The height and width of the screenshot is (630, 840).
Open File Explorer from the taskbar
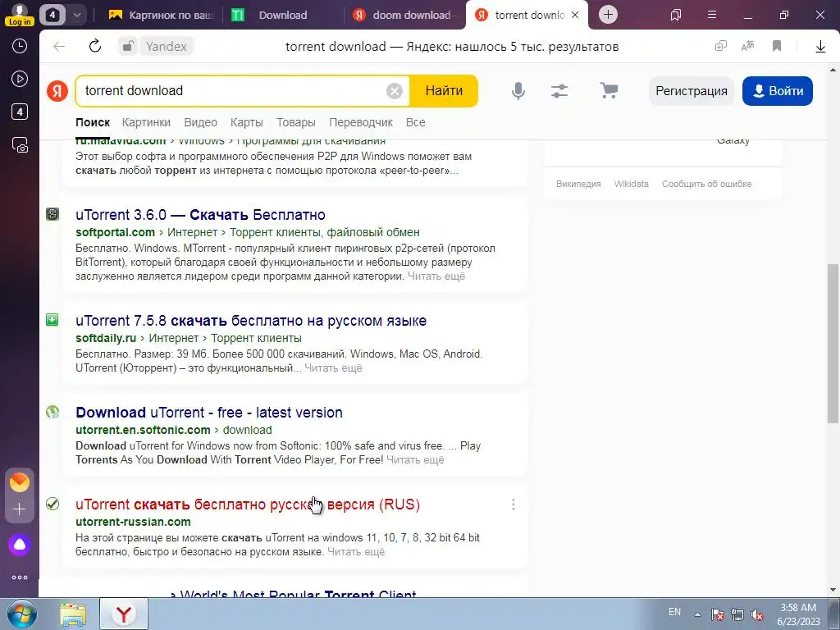pyautogui.click(x=73, y=614)
